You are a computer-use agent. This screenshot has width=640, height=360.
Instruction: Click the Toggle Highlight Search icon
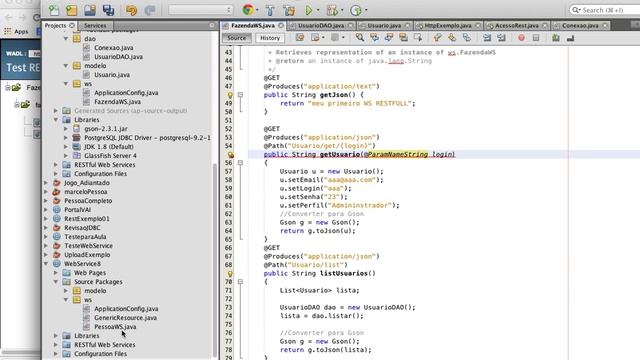click(x=403, y=38)
